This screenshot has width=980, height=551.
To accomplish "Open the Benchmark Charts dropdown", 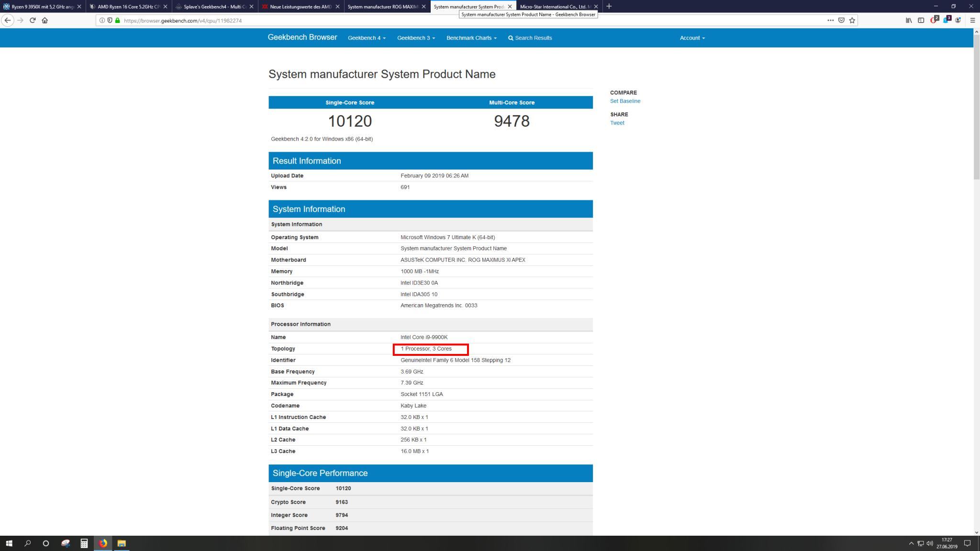I will (x=471, y=38).
